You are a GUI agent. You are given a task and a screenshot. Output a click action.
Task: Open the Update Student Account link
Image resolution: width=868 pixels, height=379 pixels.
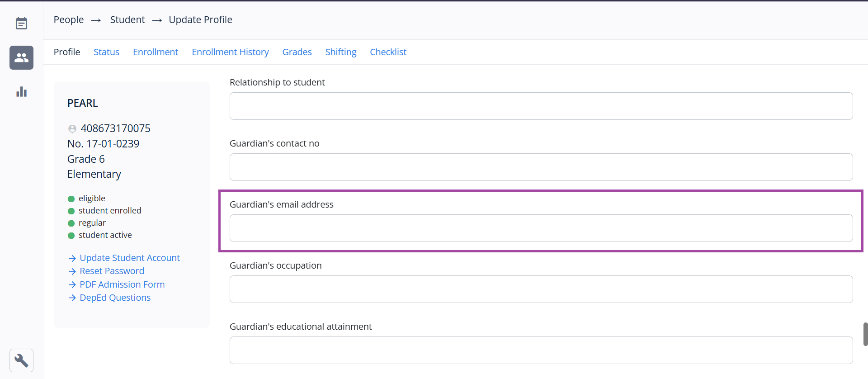130,258
